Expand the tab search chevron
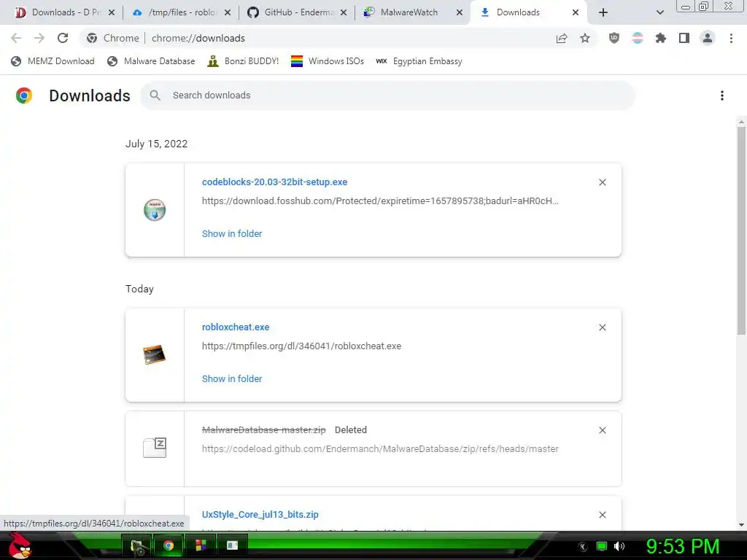 (659, 12)
